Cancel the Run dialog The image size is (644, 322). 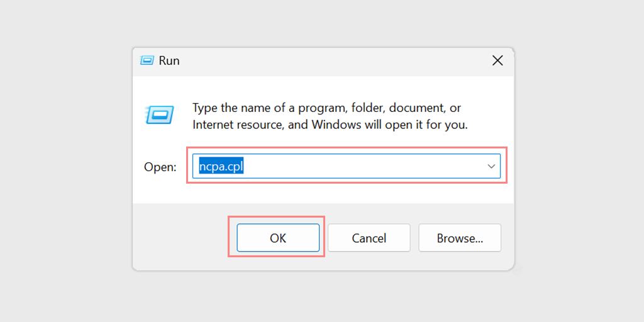[369, 238]
